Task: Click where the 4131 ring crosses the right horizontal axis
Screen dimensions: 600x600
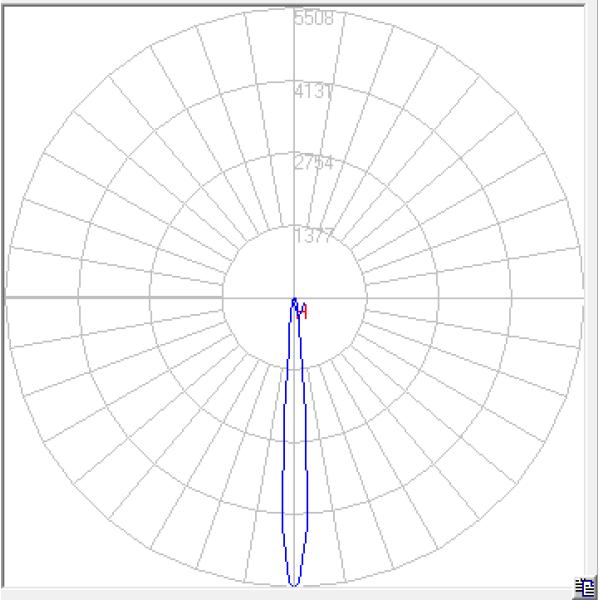Action: click(511, 297)
